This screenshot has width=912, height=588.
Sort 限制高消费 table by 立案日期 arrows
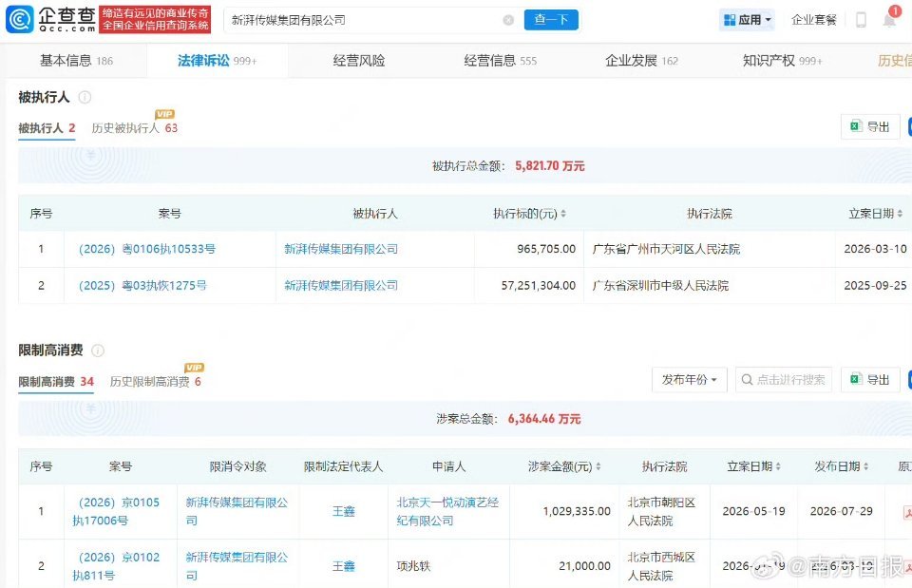(x=778, y=466)
